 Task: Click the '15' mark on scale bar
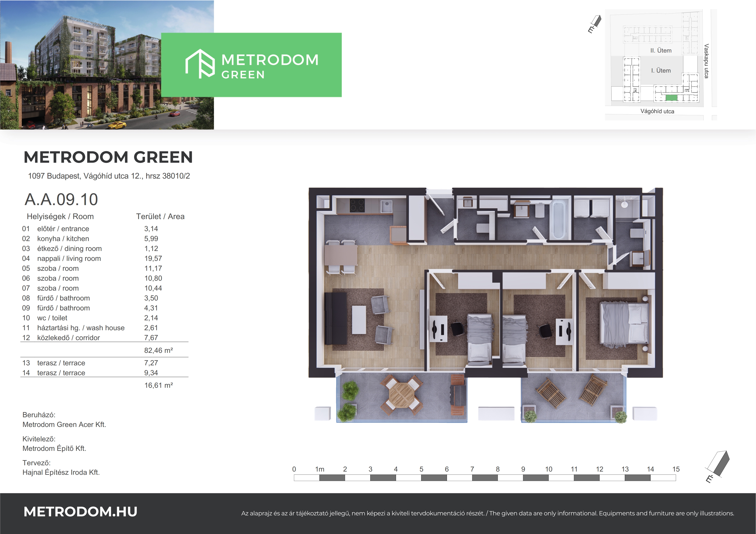tap(676, 469)
